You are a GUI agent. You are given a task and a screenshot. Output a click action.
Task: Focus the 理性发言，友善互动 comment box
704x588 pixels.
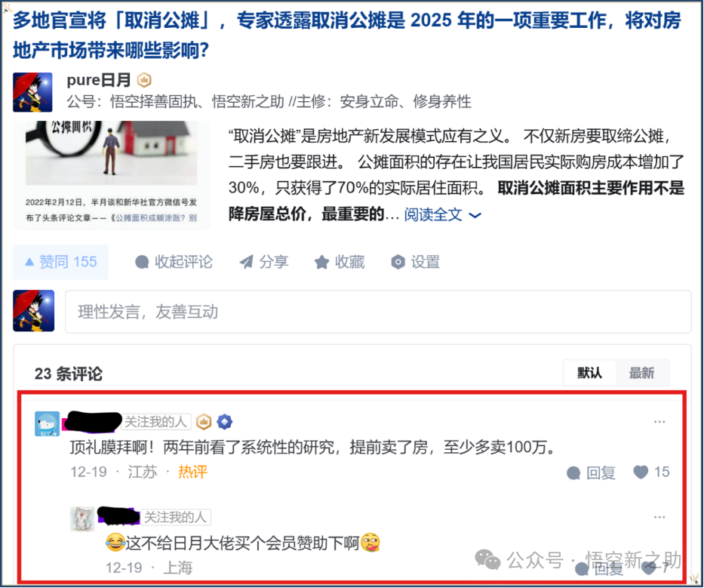pos(378,312)
